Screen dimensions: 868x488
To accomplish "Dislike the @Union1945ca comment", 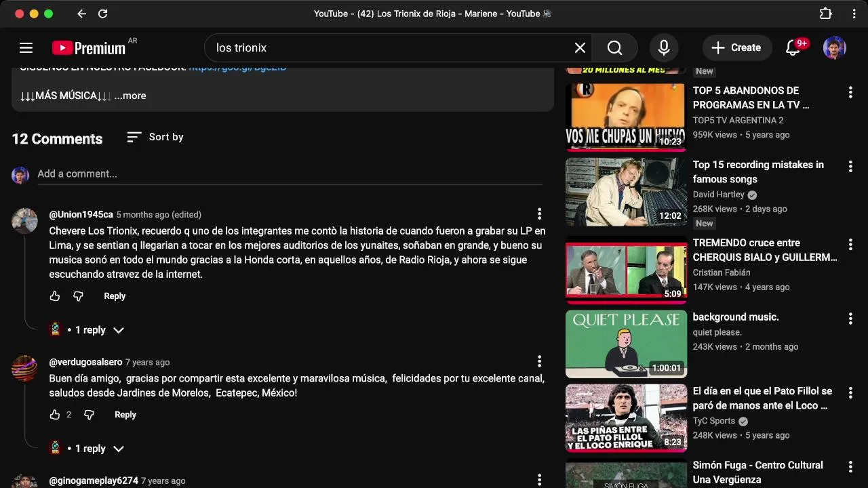I will click(x=78, y=296).
